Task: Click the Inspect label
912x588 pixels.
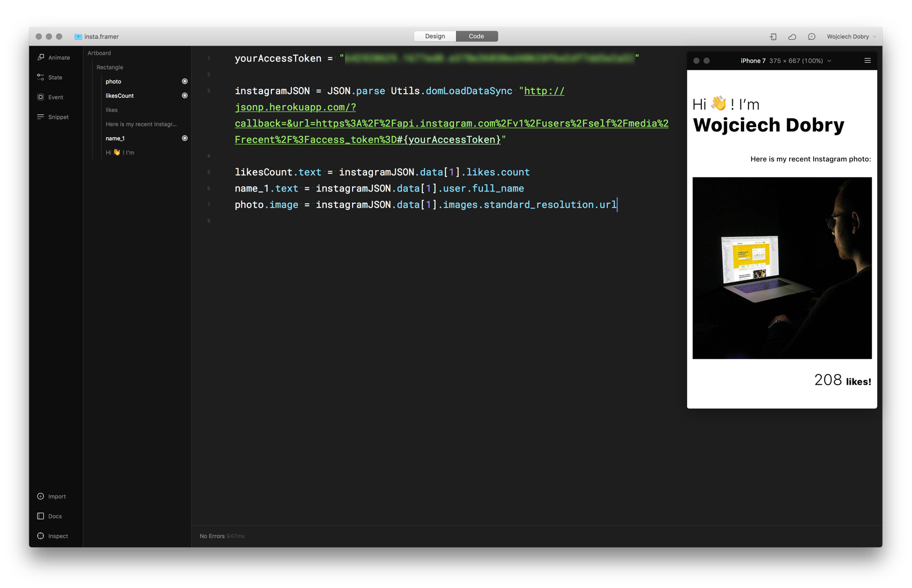Action: coord(58,536)
